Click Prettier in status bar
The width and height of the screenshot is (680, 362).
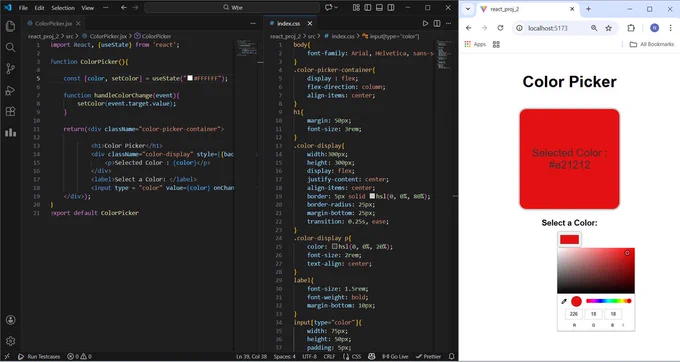point(428,356)
